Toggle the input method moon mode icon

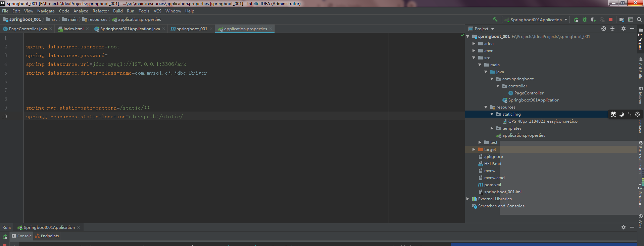(622, 114)
